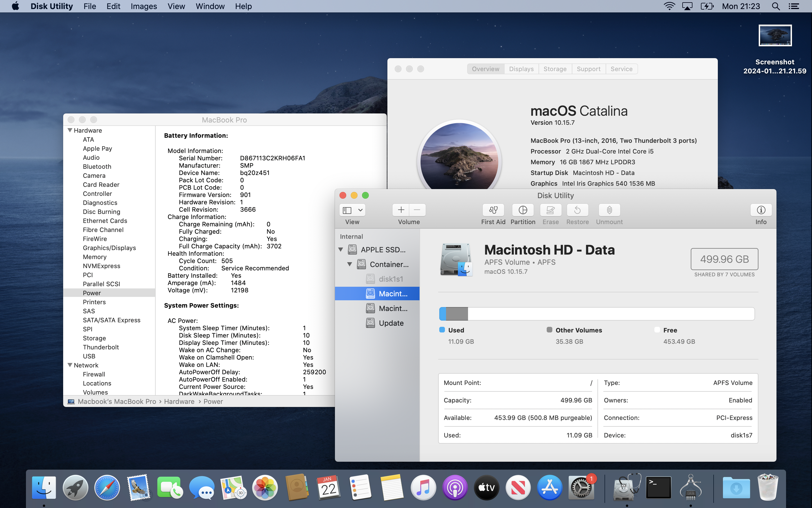This screenshot has width=812, height=508.
Task: Click the AirPlay display icon in menu bar
Action: [687, 6]
